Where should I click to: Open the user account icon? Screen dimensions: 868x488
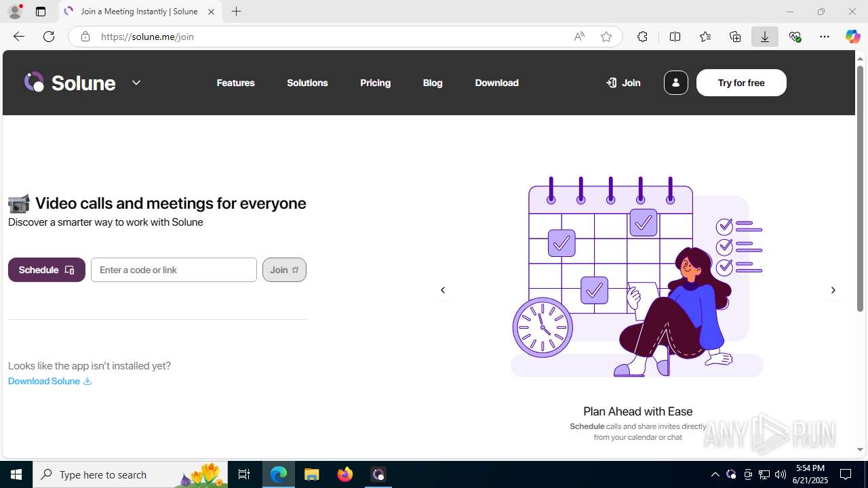(675, 83)
